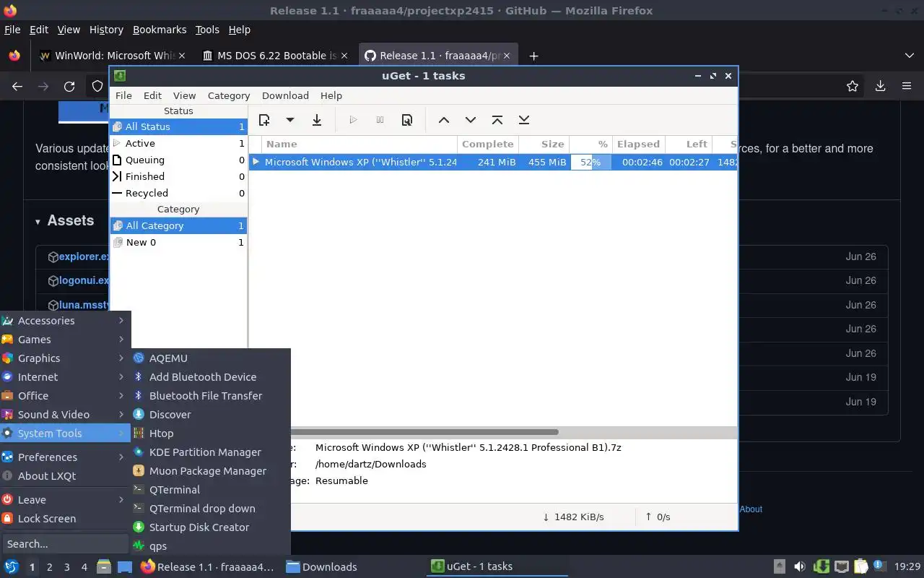
Task: Select Queuing status filter
Action: tap(178, 160)
